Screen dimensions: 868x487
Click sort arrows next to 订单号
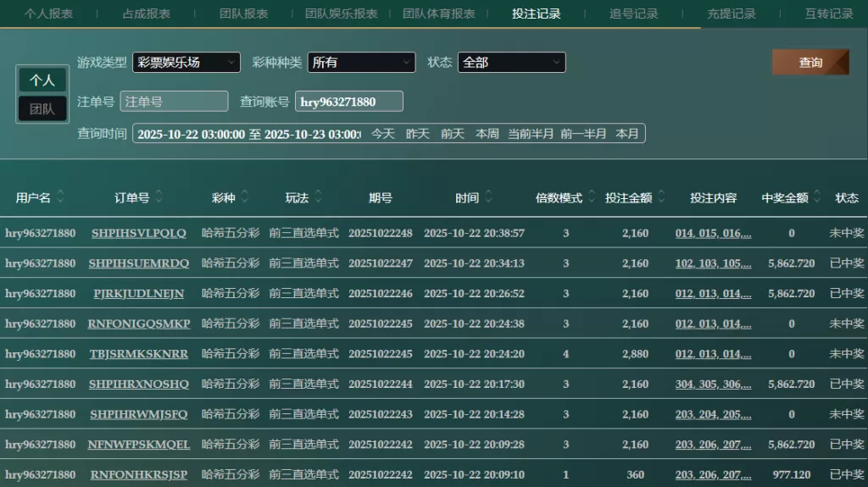(x=159, y=197)
